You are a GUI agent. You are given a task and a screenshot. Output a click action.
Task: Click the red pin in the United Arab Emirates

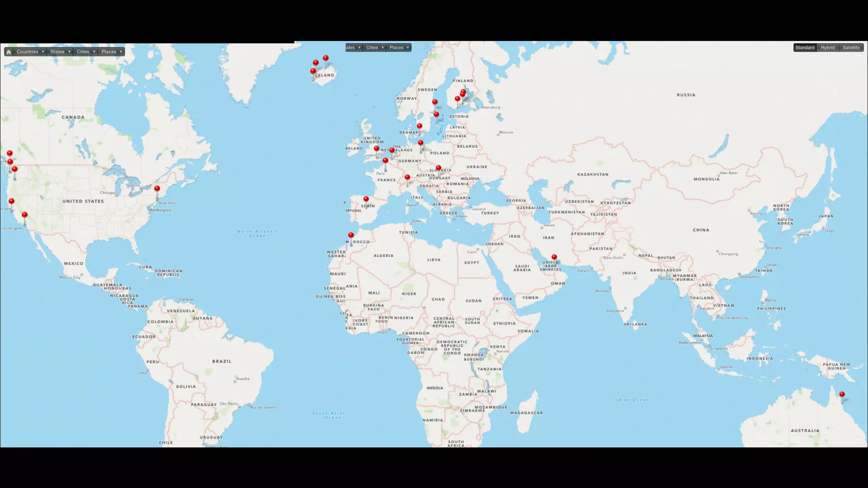click(554, 257)
